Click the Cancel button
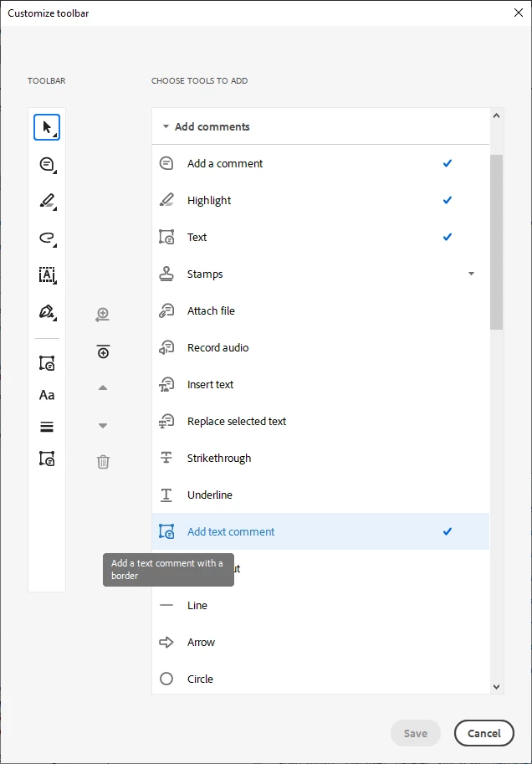 click(484, 733)
